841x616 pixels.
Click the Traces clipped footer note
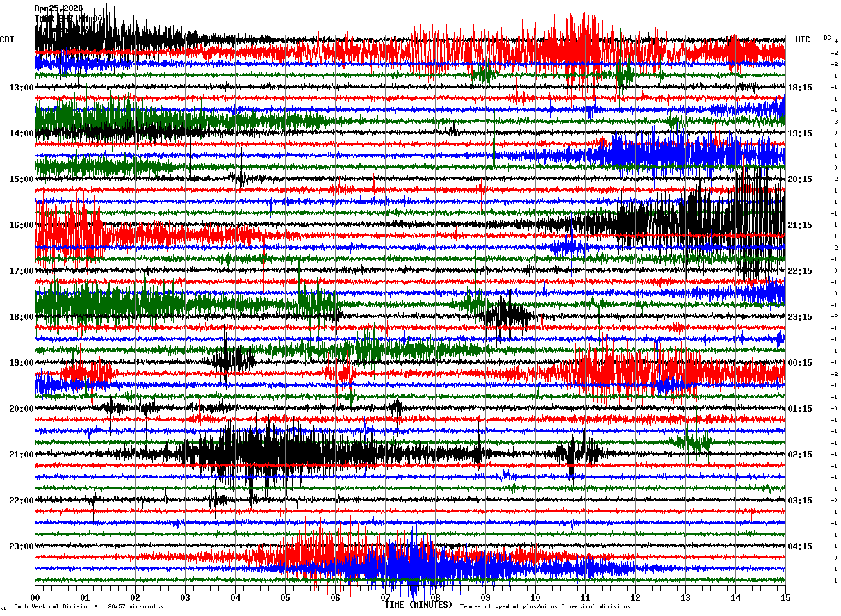tap(545, 606)
